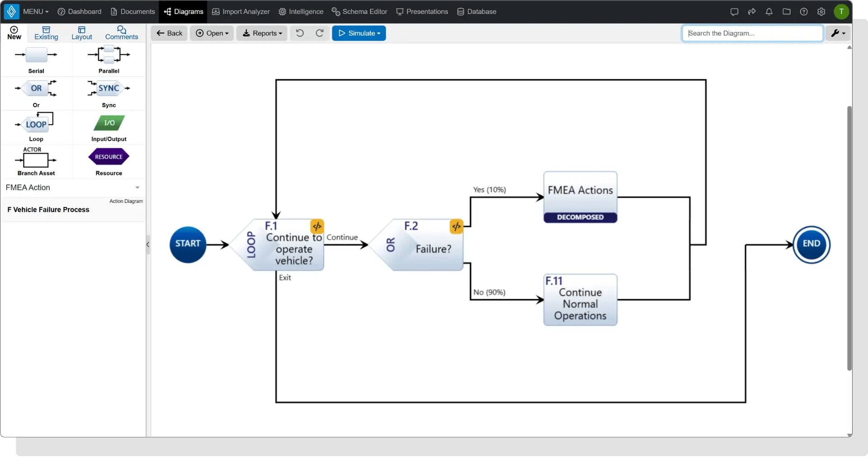The width and height of the screenshot is (868, 457).
Task: Click the redo icon
Action: click(x=320, y=33)
